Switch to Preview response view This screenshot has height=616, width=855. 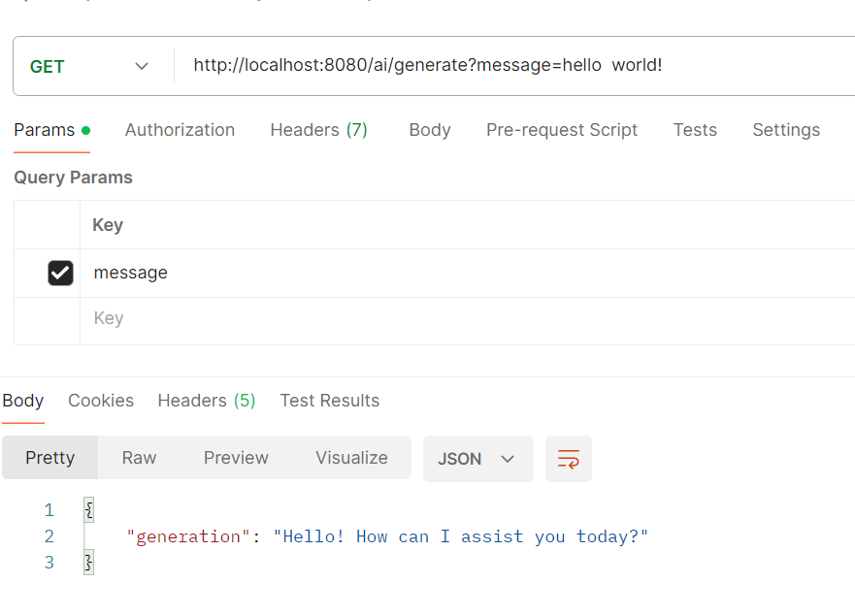[x=236, y=458]
